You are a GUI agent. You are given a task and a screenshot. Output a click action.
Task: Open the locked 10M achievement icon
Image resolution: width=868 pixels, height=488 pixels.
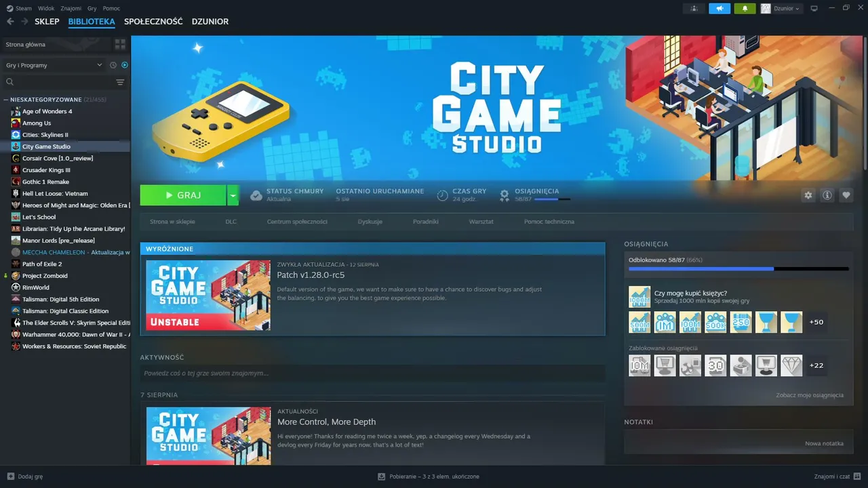coord(639,365)
